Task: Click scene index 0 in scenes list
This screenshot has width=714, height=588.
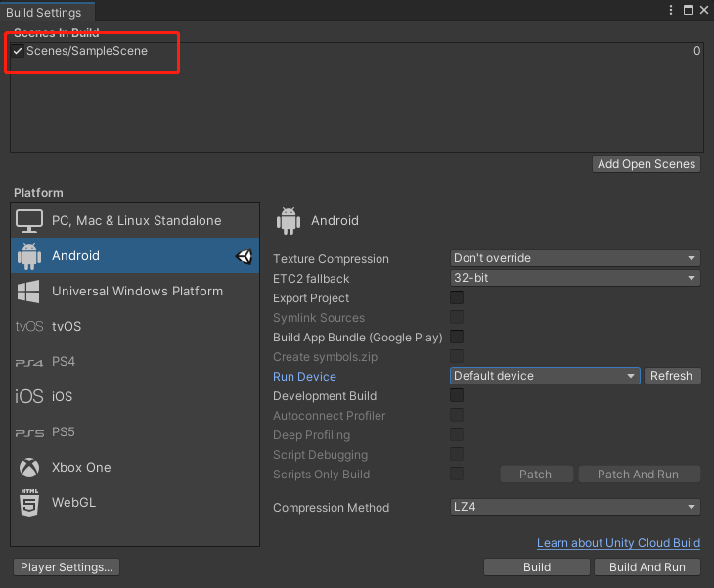Action: 696,51
